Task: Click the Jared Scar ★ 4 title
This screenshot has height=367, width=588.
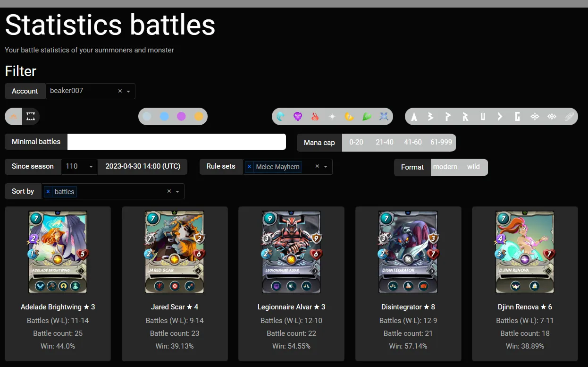Action: point(175,307)
